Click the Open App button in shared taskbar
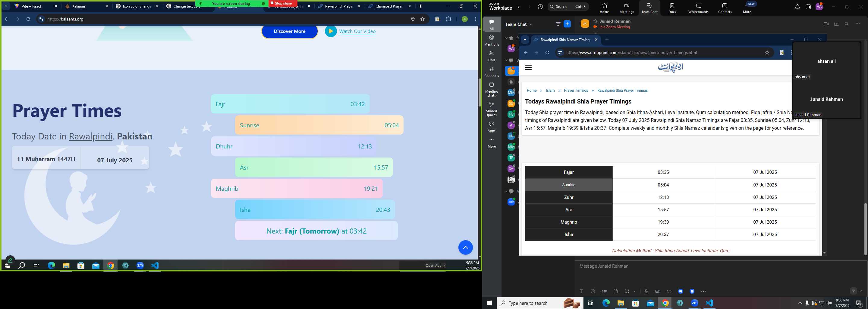 point(435,266)
